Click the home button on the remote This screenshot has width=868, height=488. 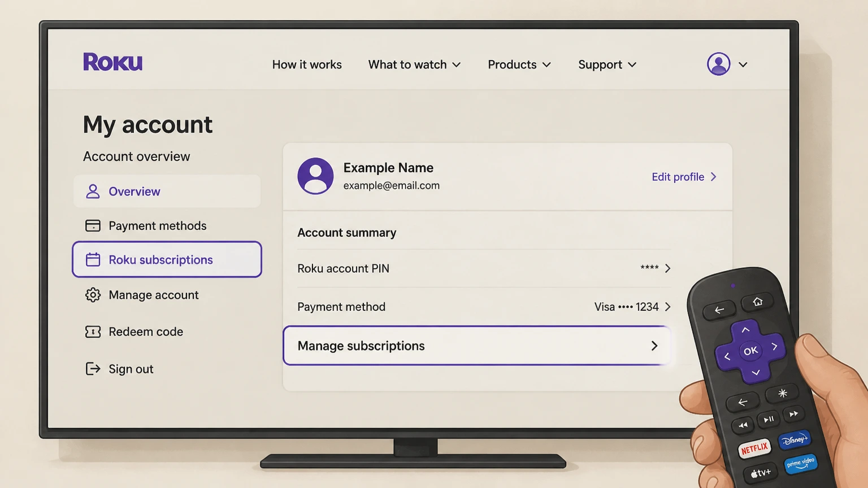pos(758,302)
